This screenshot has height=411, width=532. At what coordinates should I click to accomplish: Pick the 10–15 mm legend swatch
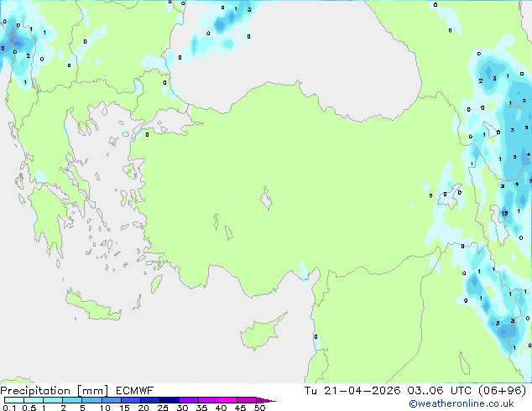pyautogui.click(x=111, y=400)
